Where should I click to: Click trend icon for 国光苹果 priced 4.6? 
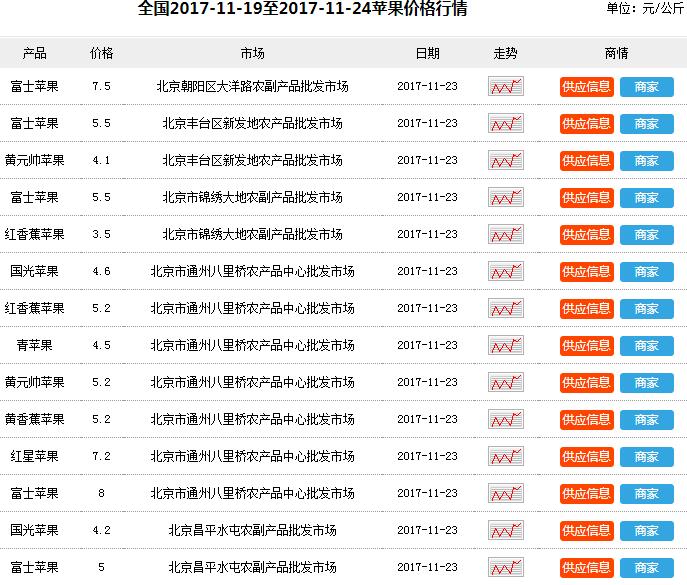pyautogui.click(x=506, y=272)
